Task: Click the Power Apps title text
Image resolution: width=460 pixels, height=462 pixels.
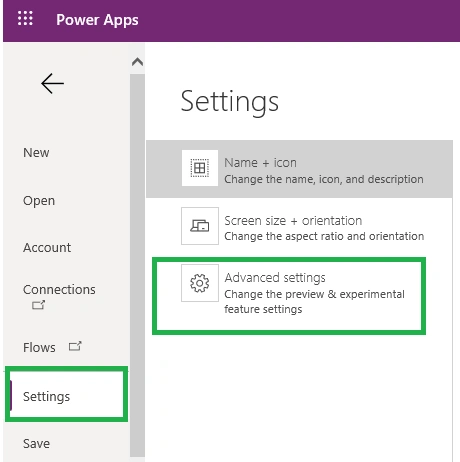Action: [97, 20]
